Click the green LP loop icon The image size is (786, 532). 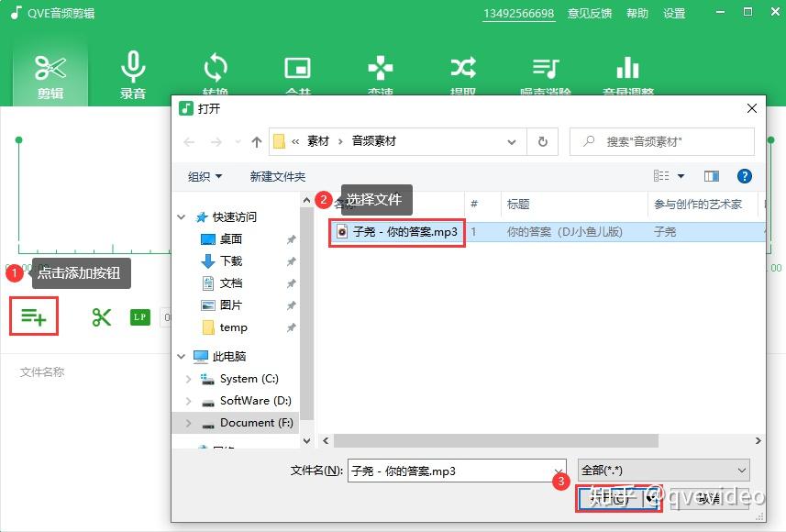click(x=140, y=316)
